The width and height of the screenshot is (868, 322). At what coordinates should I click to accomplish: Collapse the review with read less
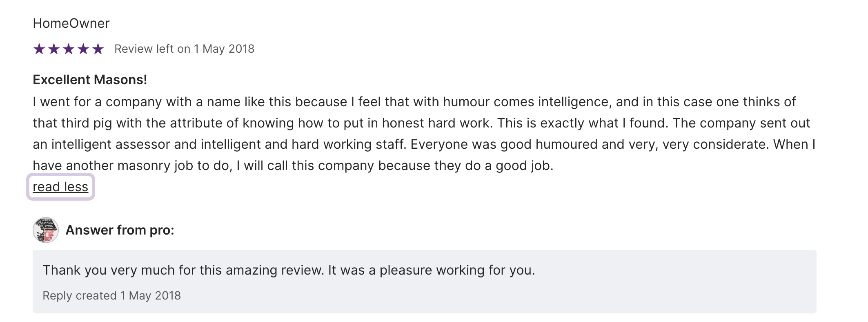[x=60, y=187]
